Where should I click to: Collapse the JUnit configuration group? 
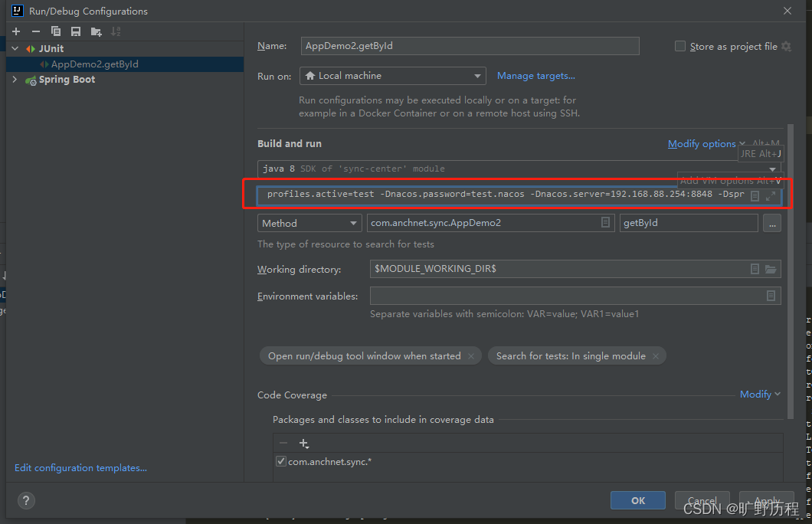tap(14, 48)
